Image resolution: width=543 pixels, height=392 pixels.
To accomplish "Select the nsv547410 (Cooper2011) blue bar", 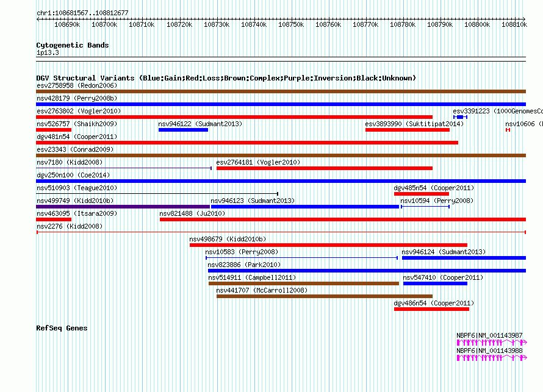I will 435,283.
